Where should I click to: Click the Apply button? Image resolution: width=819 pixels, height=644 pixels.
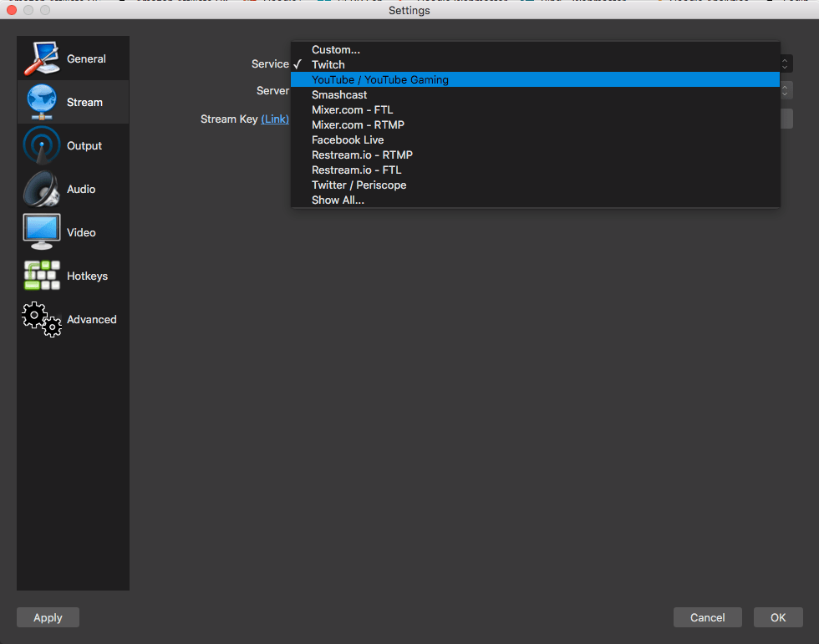point(48,617)
